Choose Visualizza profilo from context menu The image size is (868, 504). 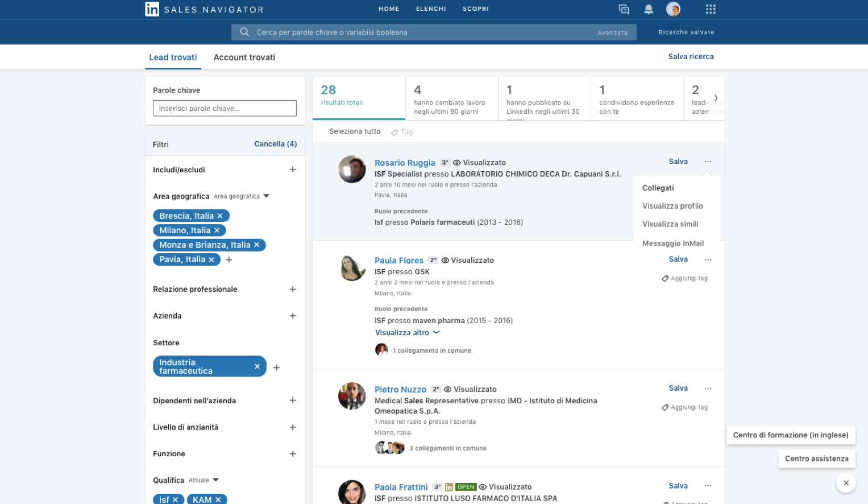[672, 206]
